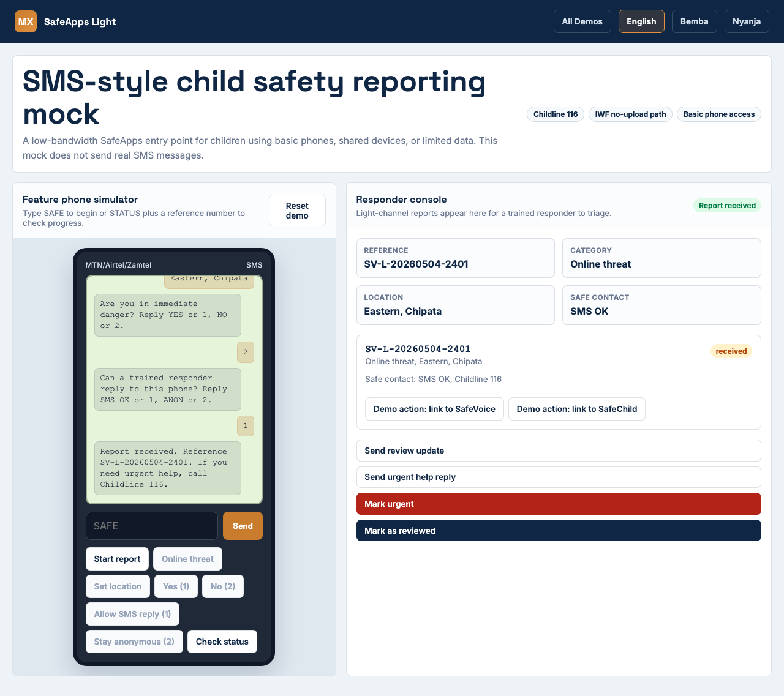Select the Yes (1) quick reply

coord(176,586)
